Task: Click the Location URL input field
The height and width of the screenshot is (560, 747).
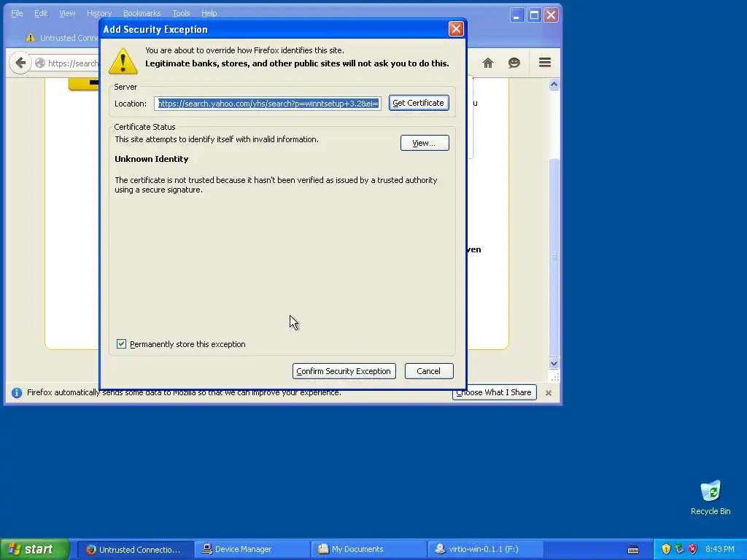Action: 267,104
